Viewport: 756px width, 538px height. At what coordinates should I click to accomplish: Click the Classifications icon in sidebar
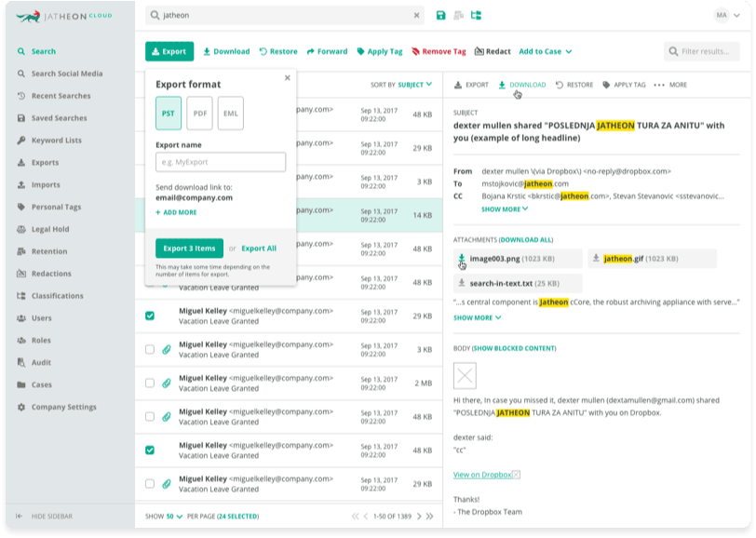[x=21, y=295]
